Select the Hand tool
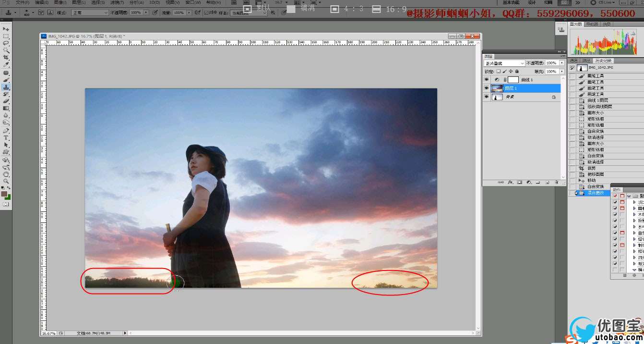The height and width of the screenshot is (344, 644). 6,174
